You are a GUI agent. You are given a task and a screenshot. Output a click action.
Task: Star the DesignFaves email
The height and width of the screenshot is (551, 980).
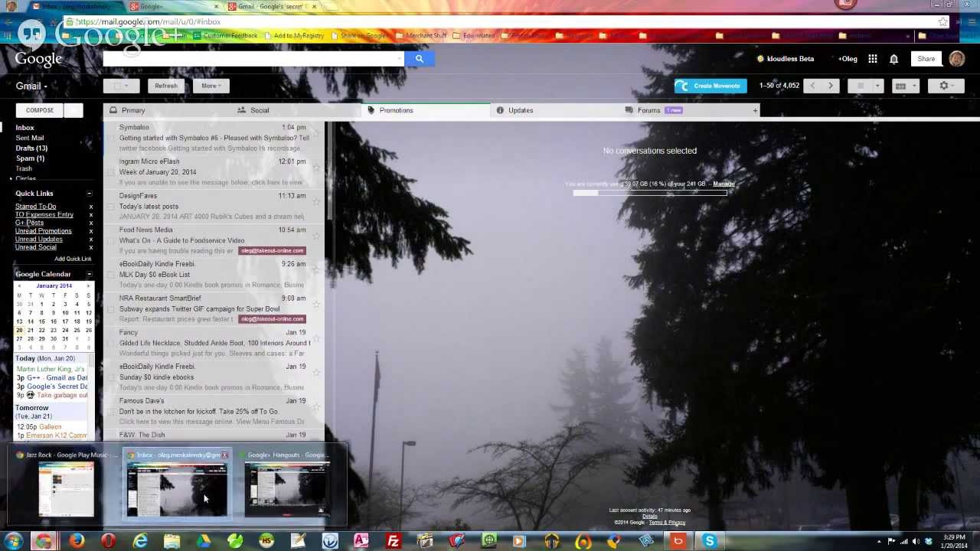click(316, 201)
